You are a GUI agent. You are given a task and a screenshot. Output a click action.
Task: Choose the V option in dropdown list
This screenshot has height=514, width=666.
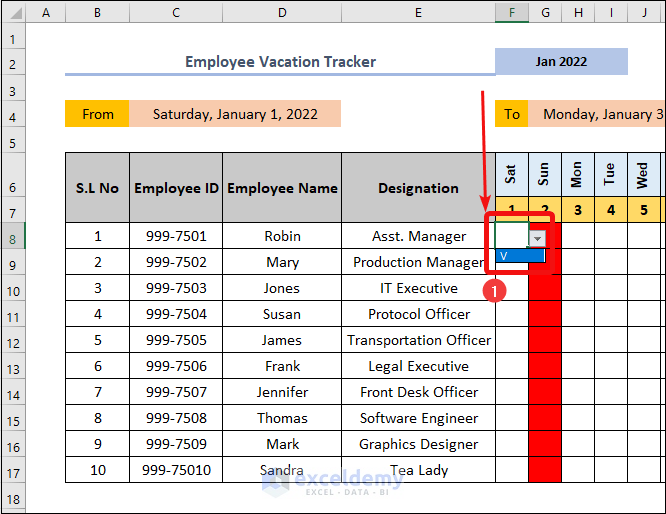520,256
